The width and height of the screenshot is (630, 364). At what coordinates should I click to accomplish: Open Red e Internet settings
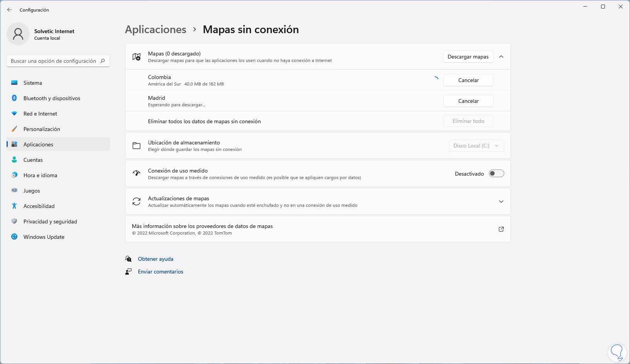[40, 114]
